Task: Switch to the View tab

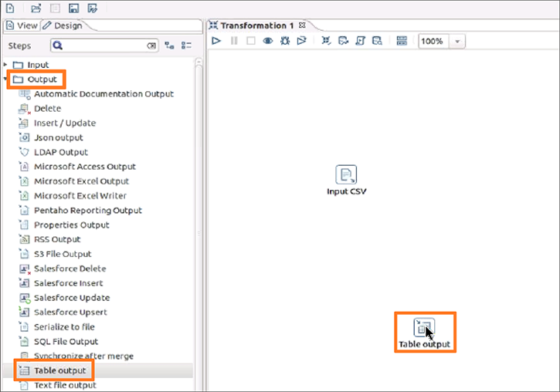Action: tap(22, 25)
